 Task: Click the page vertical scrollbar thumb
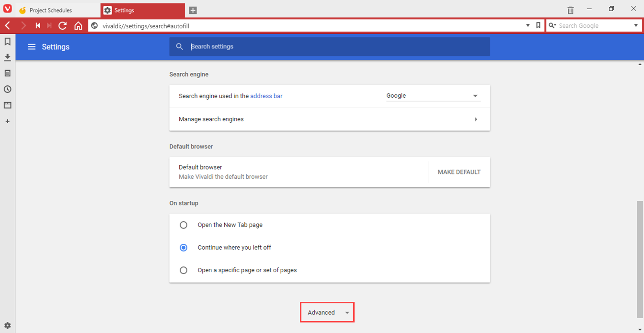(640, 259)
